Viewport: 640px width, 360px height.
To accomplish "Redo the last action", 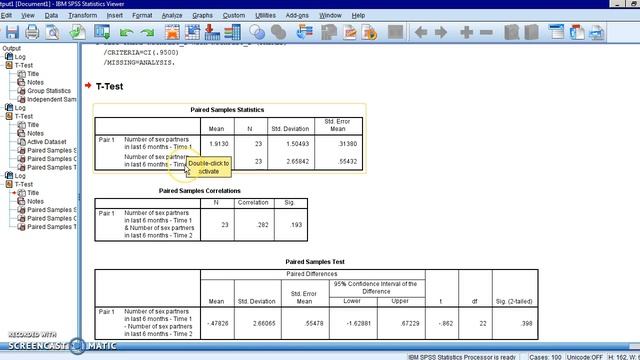I will pos(147,32).
